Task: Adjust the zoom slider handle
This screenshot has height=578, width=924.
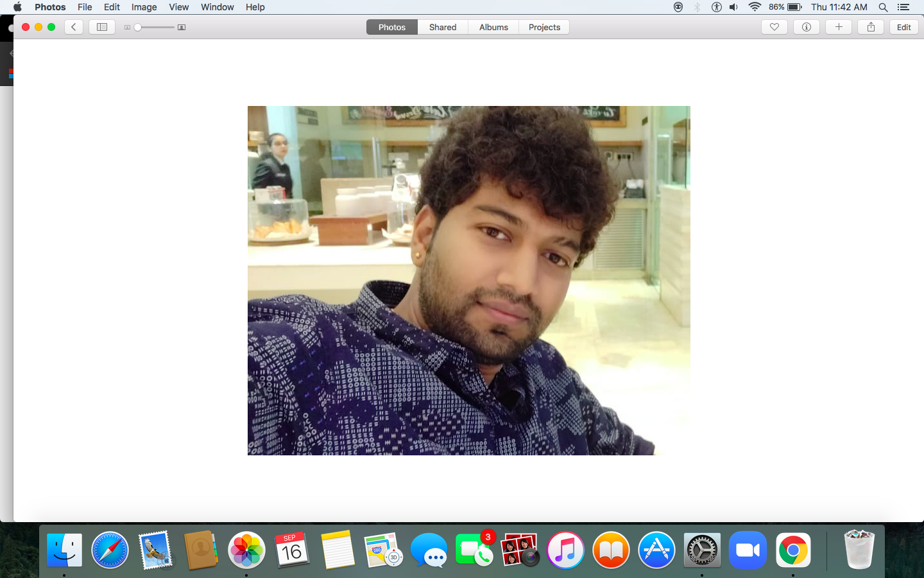Action: click(137, 28)
